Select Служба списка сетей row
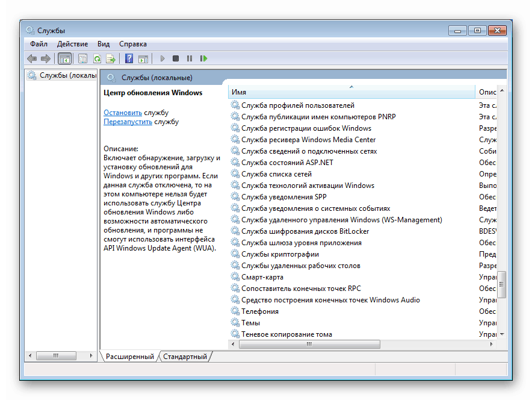532x400 pixels. tap(363, 174)
